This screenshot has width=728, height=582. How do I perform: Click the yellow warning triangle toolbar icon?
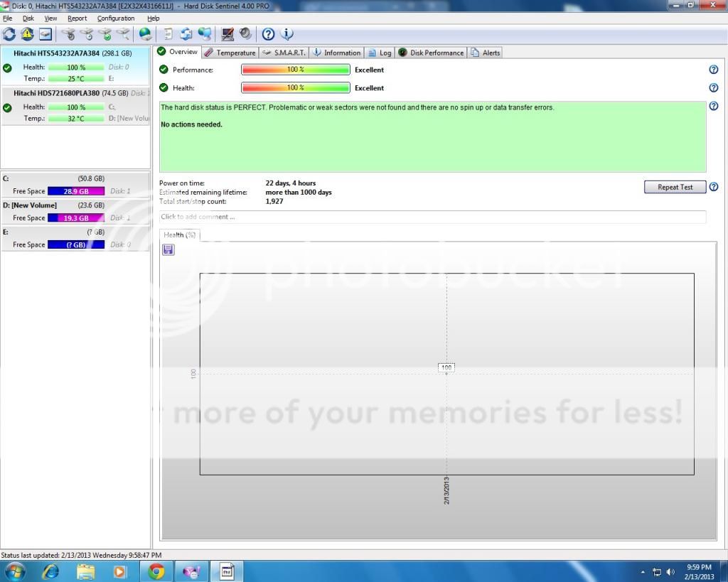click(27, 33)
